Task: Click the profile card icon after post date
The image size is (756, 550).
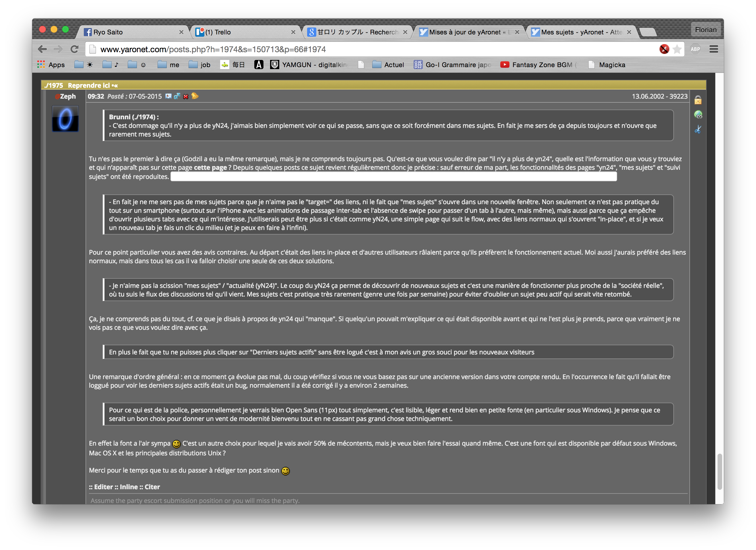Action: coord(168,96)
